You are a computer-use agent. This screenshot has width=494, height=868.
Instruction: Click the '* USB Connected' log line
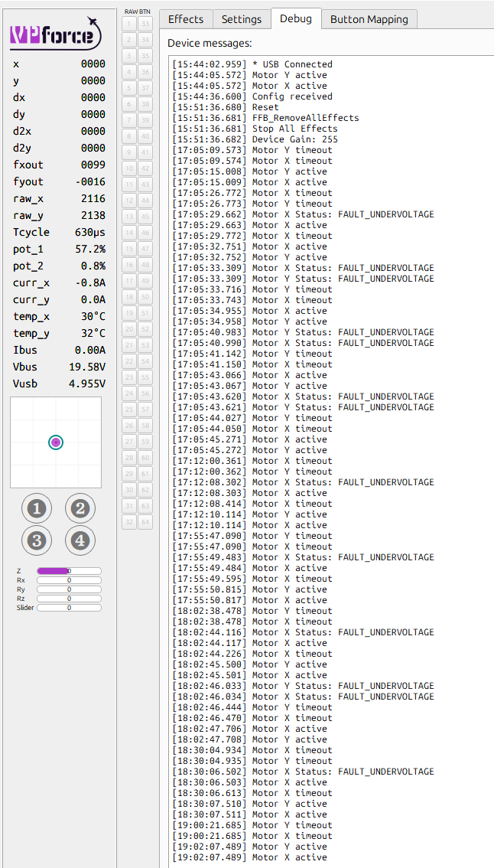coord(252,64)
